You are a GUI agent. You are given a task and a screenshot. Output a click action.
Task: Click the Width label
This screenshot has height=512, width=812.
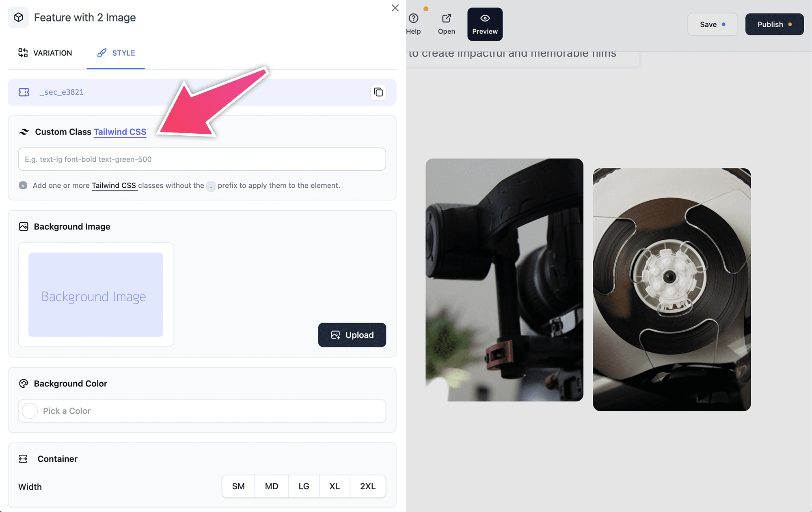pyautogui.click(x=30, y=487)
